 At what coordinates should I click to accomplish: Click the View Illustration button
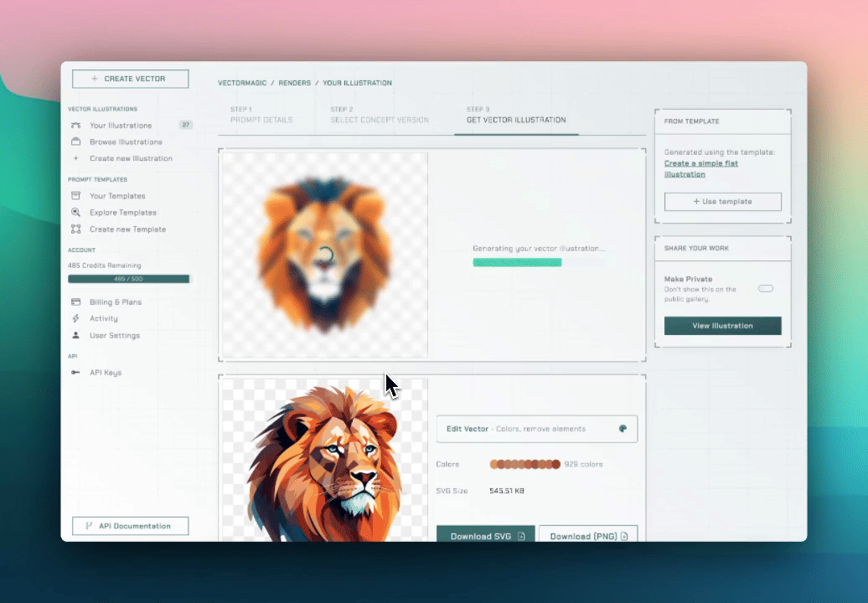(x=722, y=326)
